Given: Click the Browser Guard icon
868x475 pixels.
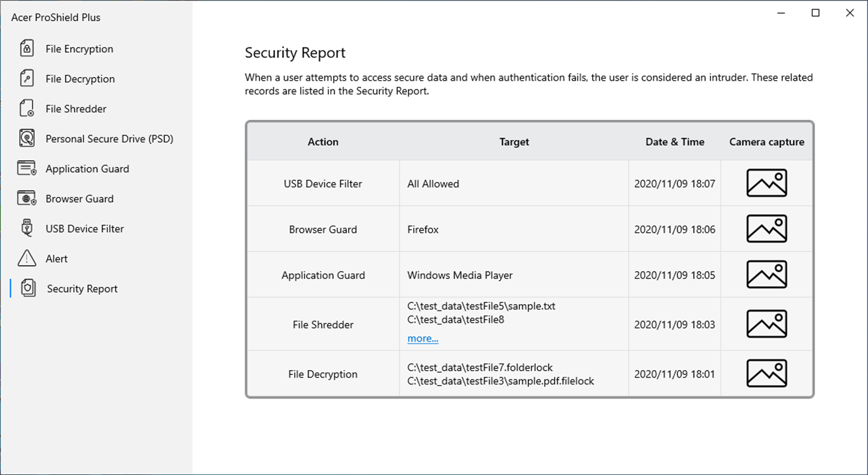Looking at the screenshot, I should click(x=27, y=199).
